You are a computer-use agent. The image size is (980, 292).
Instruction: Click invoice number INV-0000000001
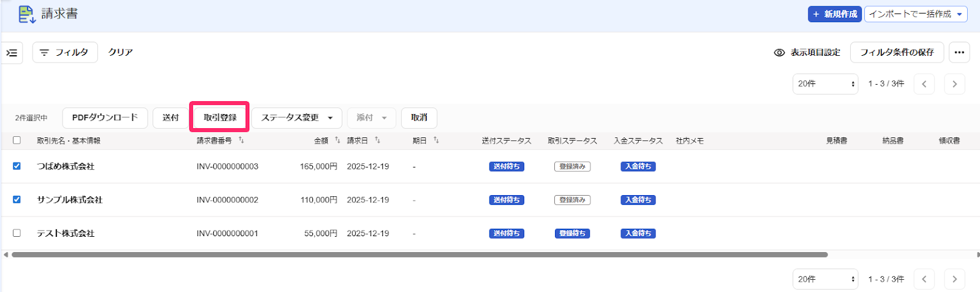tap(227, 233)
